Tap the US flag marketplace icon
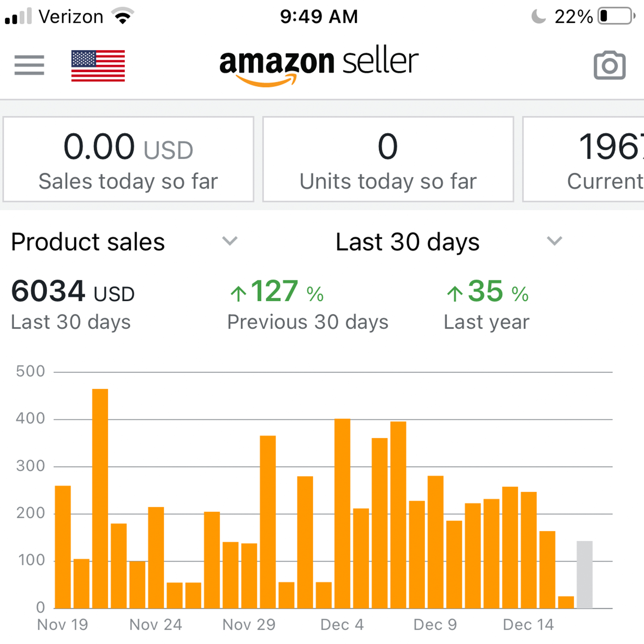Image resolution: width=644 pixels, height=644 pixels. click(x=98, y=66)
